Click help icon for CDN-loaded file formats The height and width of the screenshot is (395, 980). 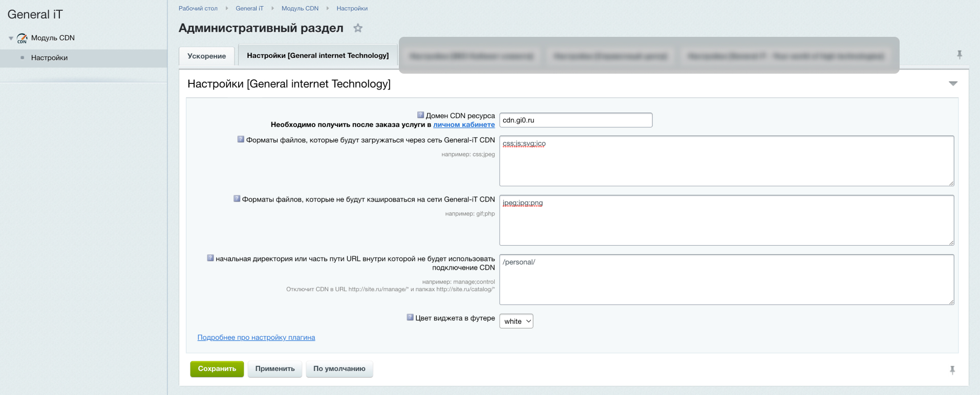[x=241, y=139]
